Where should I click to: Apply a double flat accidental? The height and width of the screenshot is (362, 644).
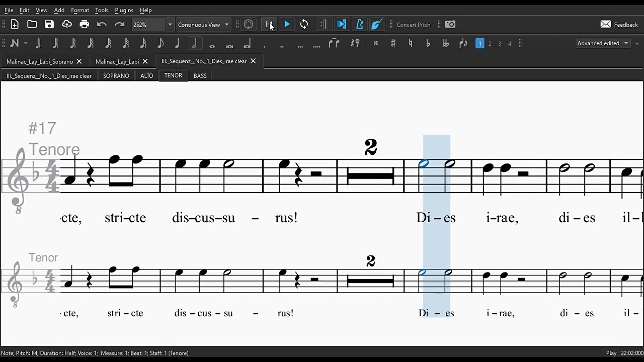[x=445, y=43]
